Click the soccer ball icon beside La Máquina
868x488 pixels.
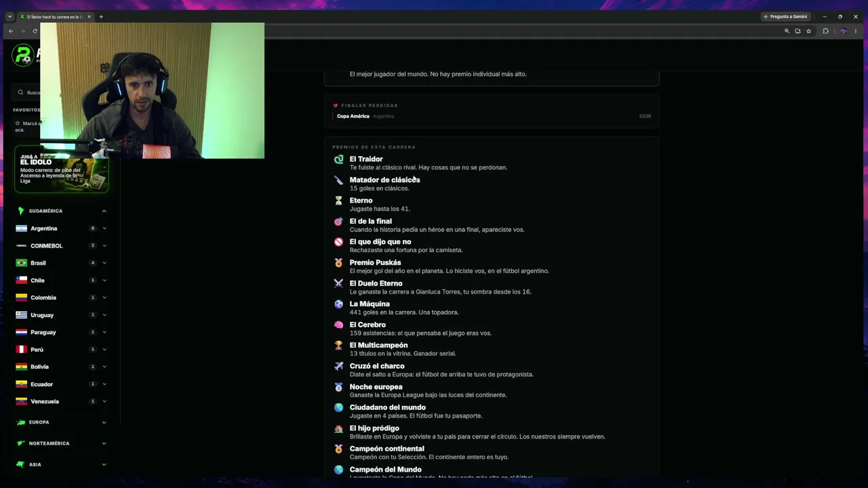(338, 304)
